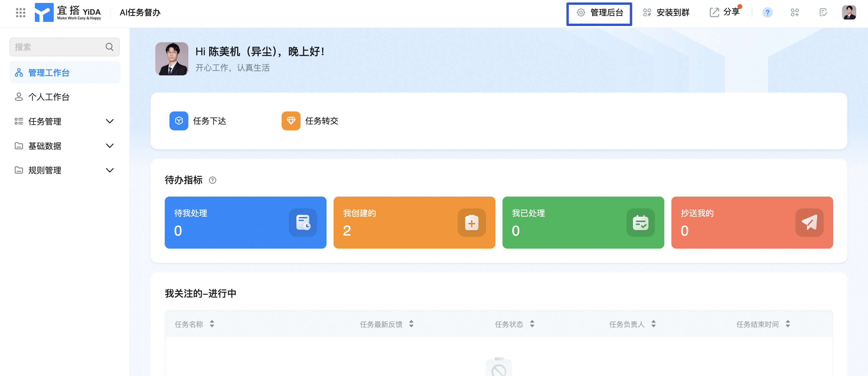Open 任务管理 menu item

pos(65,121)
